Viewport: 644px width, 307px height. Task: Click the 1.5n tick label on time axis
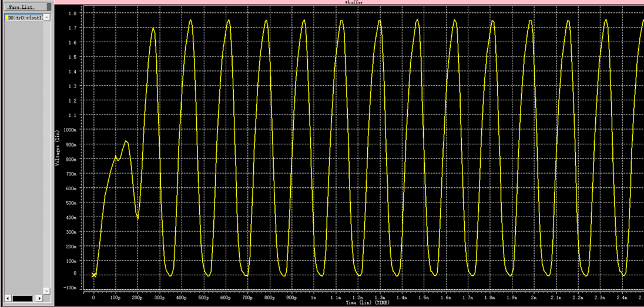424,297
